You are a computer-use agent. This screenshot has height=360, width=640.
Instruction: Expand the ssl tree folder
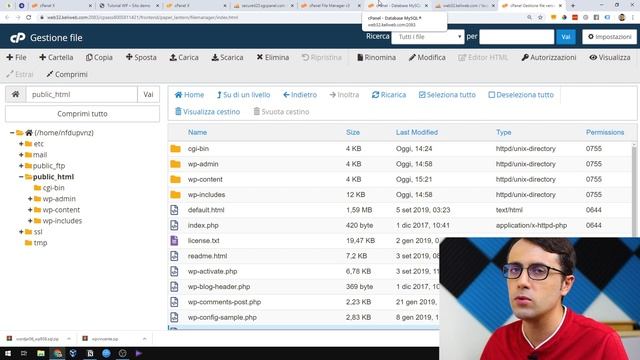(21, 232)
